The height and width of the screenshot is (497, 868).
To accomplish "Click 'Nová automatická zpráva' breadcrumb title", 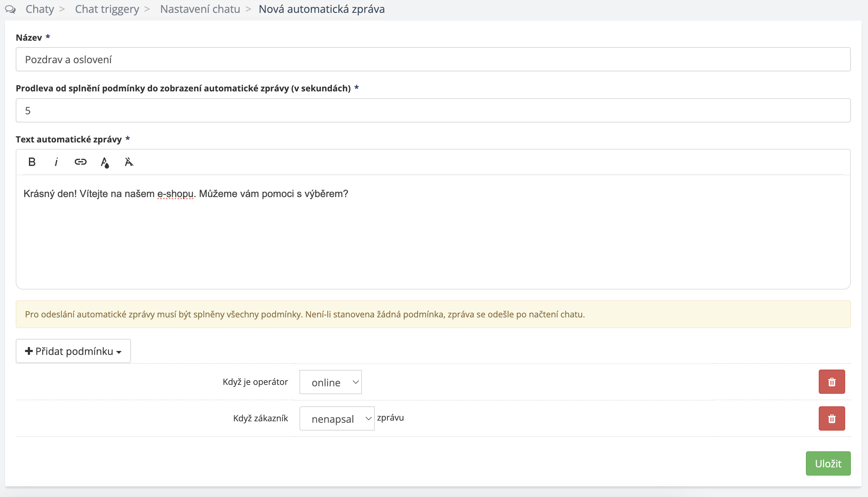I will 322,9.
